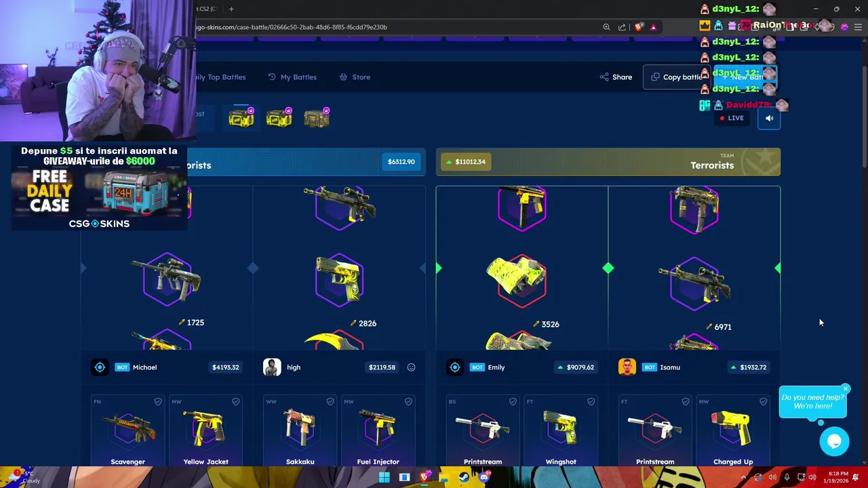Click the LIVE status indicator
Viewport: 868px width, 488px height.
(x=732, y=118)
